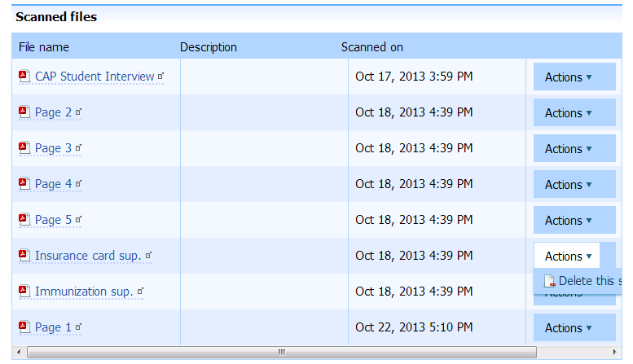
Task: Click the PDF icon next to Page 2
Action: [24, 112]
